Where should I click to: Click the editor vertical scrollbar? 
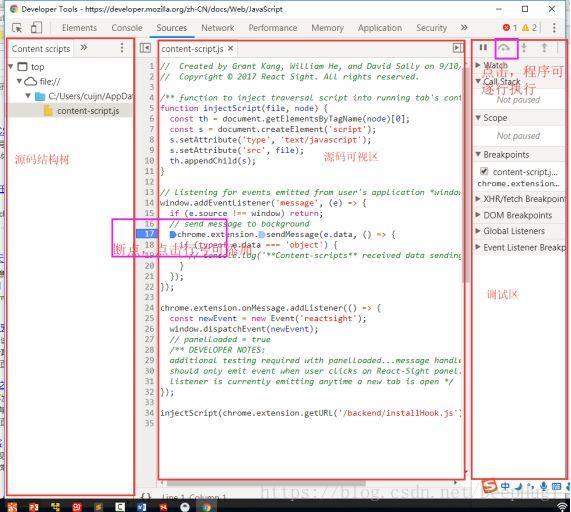(465, 175)
